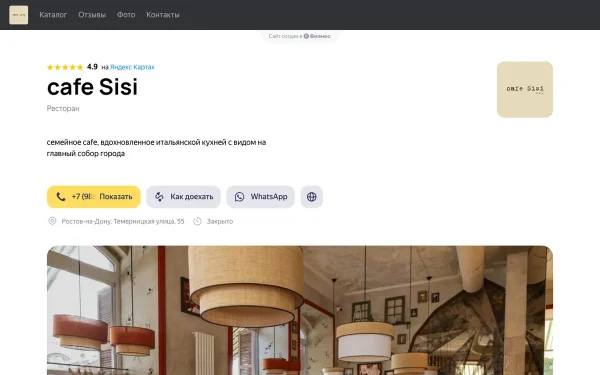Click the Закрыто opening hours status

220,221
